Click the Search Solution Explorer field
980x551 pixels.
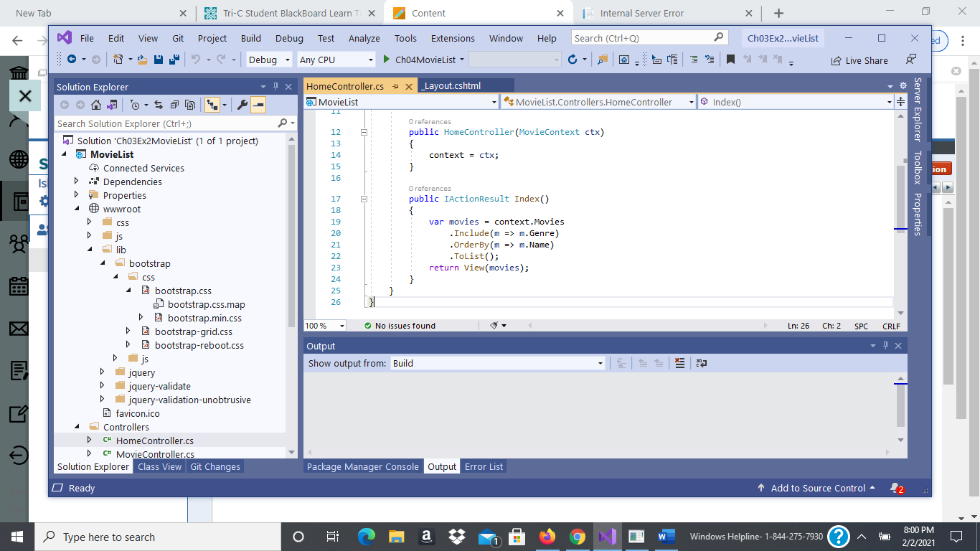(x=167, y=123)
